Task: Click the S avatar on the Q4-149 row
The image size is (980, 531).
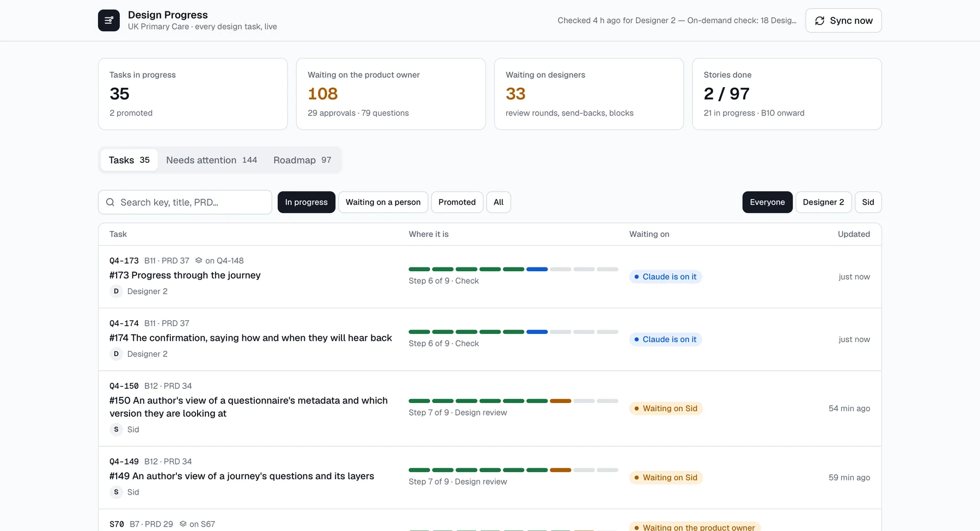Action: [116, 492]
